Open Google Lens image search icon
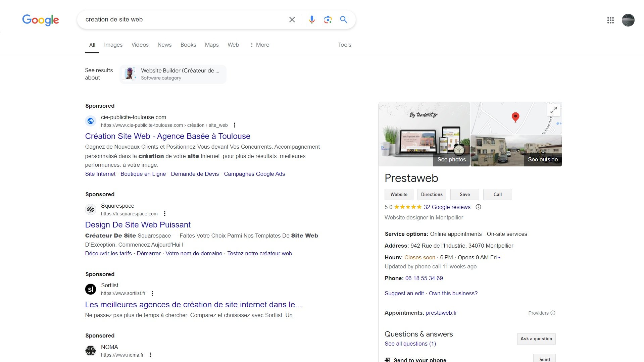 328,20
